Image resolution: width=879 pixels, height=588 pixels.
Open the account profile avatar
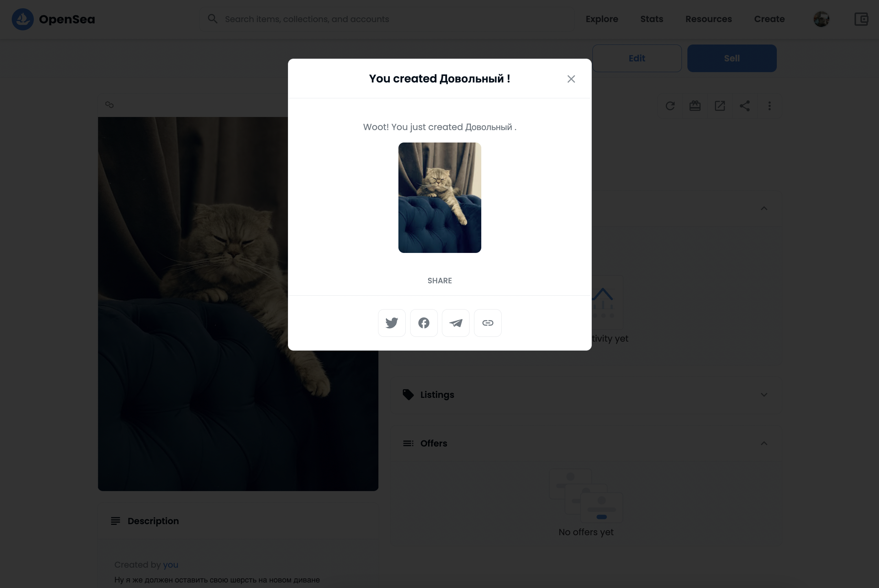[x=821, y=19]
